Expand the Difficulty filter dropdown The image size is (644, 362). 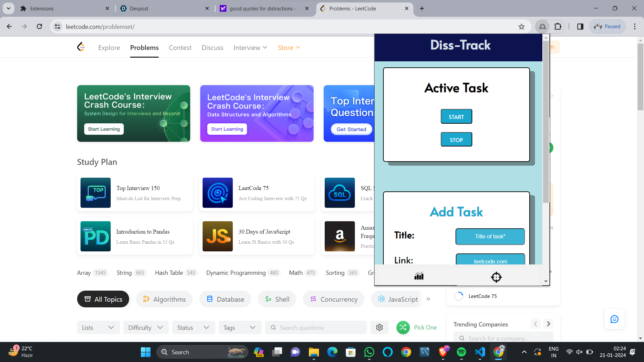pyautogui.click(x=146, y=327)
